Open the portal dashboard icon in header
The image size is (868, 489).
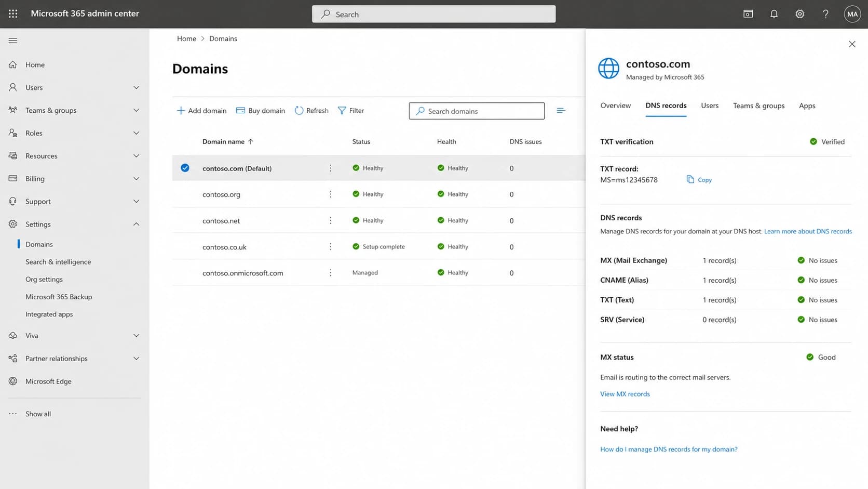tap(748, 14)
